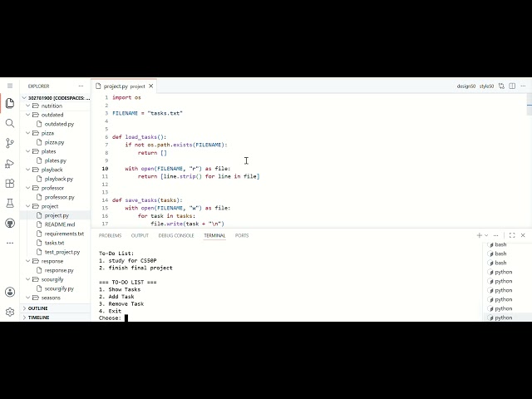Collapse the codespace root folder
The width and height of the screenshot is (532, 399).
(x=57, y=98)
